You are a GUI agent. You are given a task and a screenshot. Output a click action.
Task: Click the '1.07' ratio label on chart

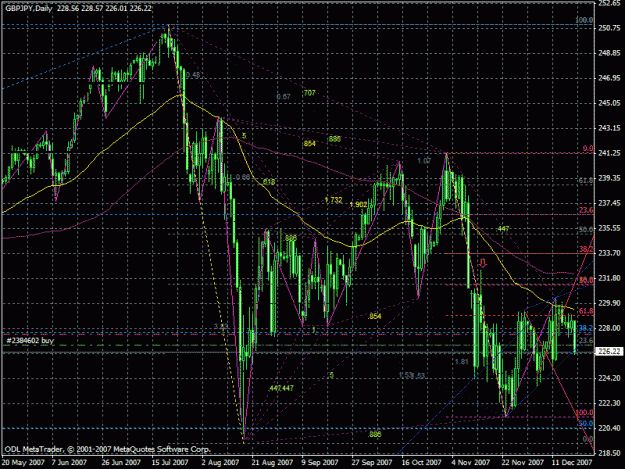tap(424, 161)
